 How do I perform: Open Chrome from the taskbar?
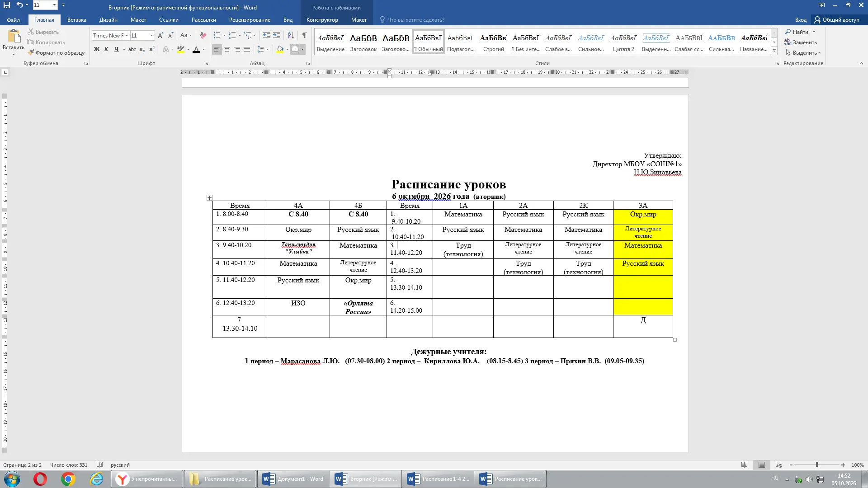pyautogui.click(x=68, y=479)
